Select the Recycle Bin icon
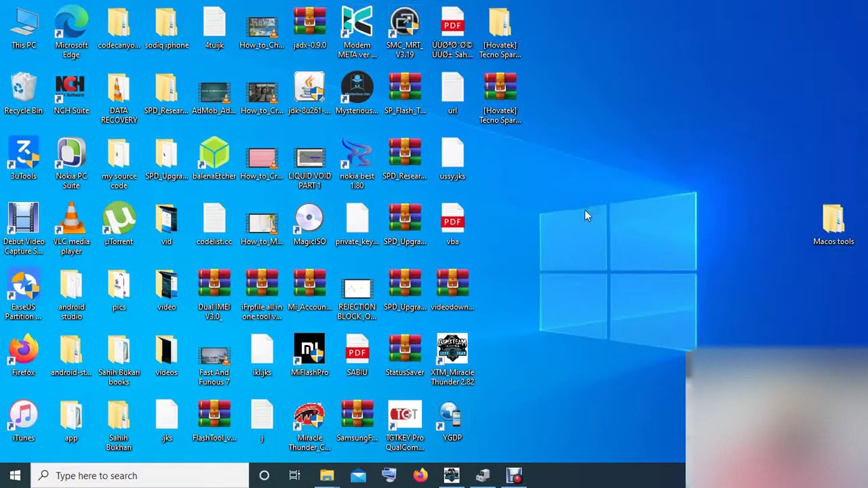868x488 pixels. [24, 94]
